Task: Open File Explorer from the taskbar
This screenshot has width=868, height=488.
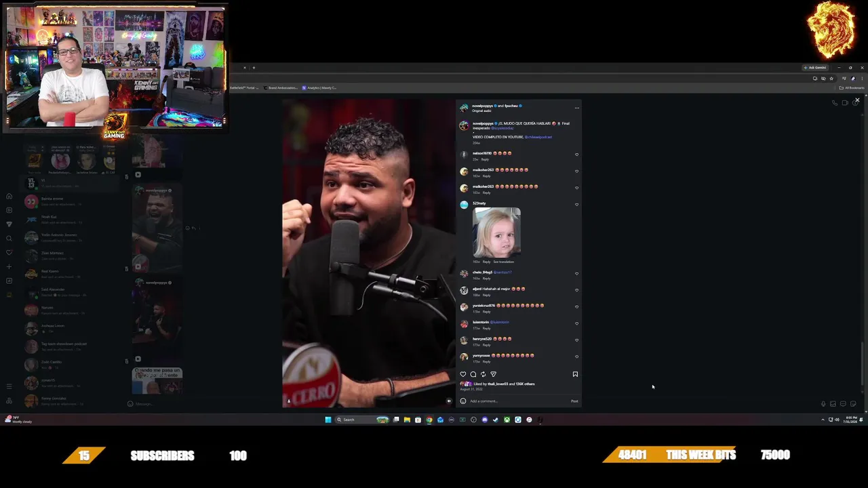Action: point(407,420)
